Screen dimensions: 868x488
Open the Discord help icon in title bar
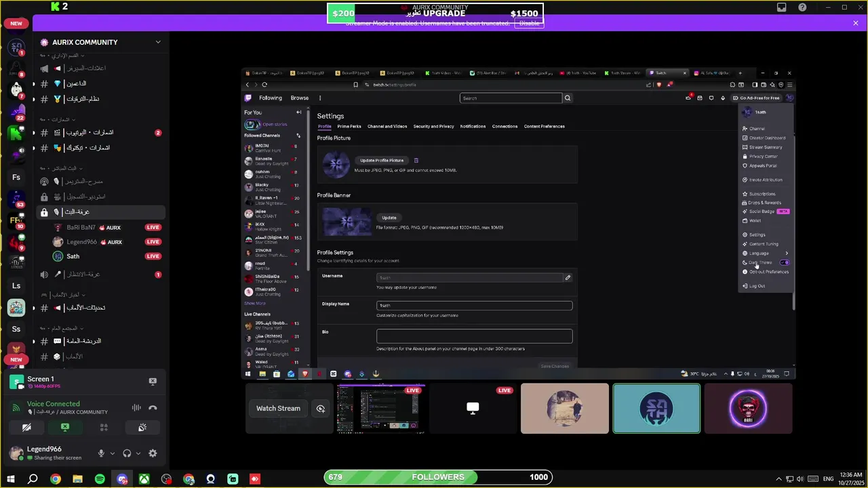802,7
